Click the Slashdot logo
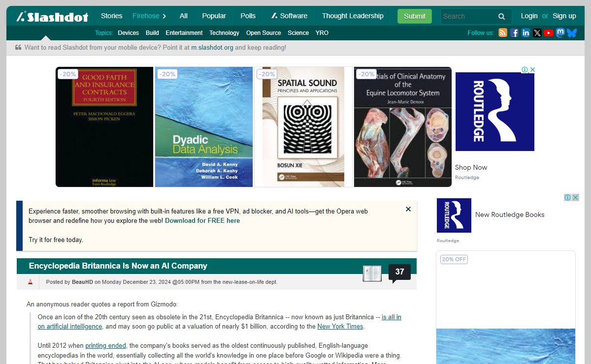The image size is (591, 364). point(52,17)
